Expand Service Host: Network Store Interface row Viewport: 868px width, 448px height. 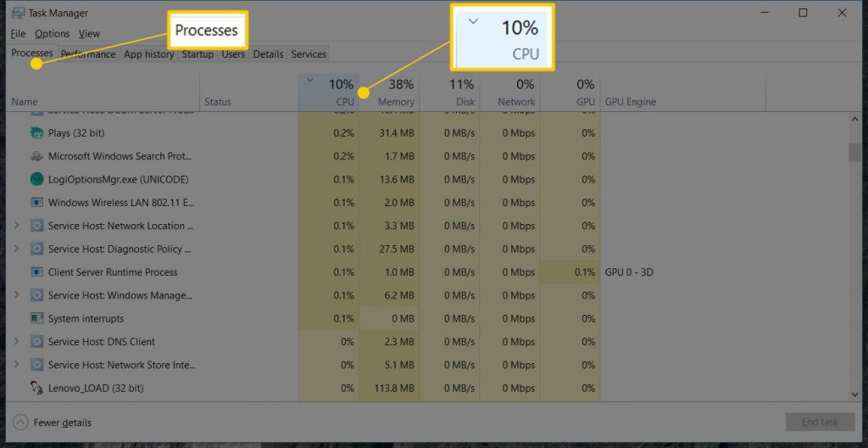[16, 365]
